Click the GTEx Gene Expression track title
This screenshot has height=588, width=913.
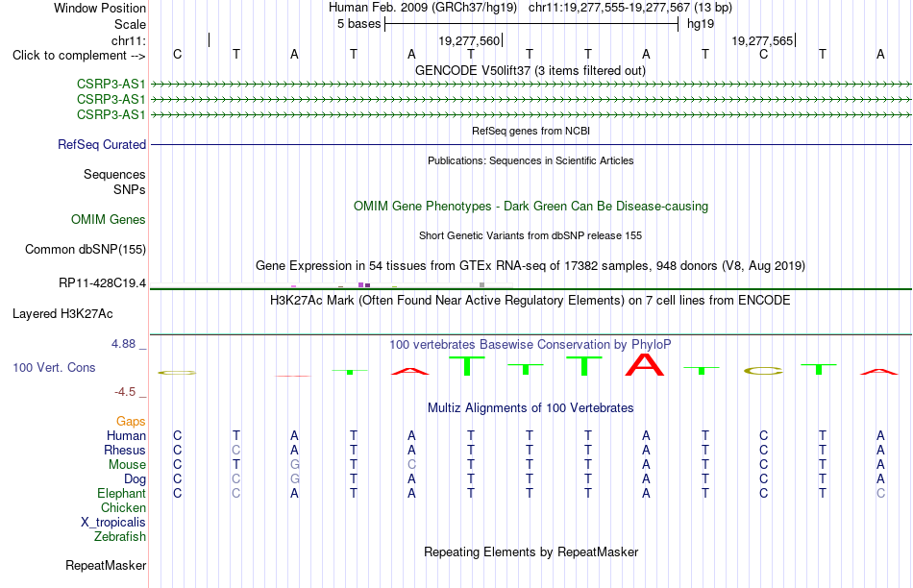click(x=531, y=266)
